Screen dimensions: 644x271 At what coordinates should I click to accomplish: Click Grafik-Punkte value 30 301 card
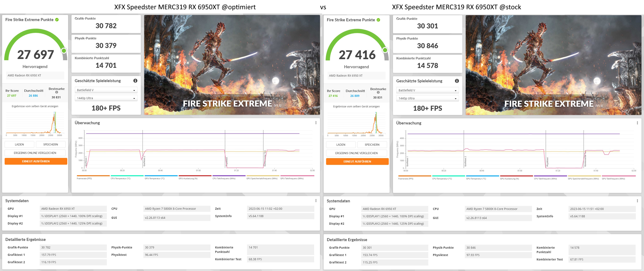click(427, 24)
